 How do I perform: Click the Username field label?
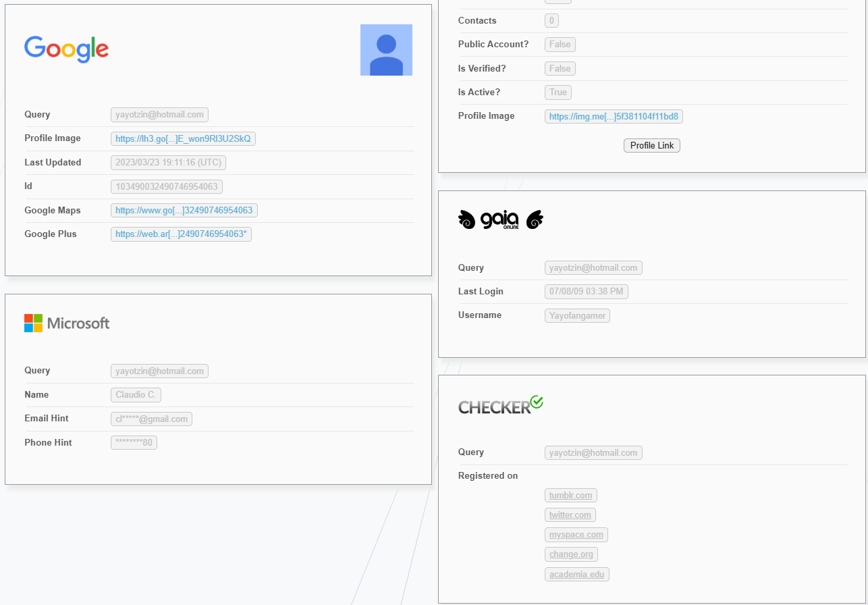[x=480, y=315]
